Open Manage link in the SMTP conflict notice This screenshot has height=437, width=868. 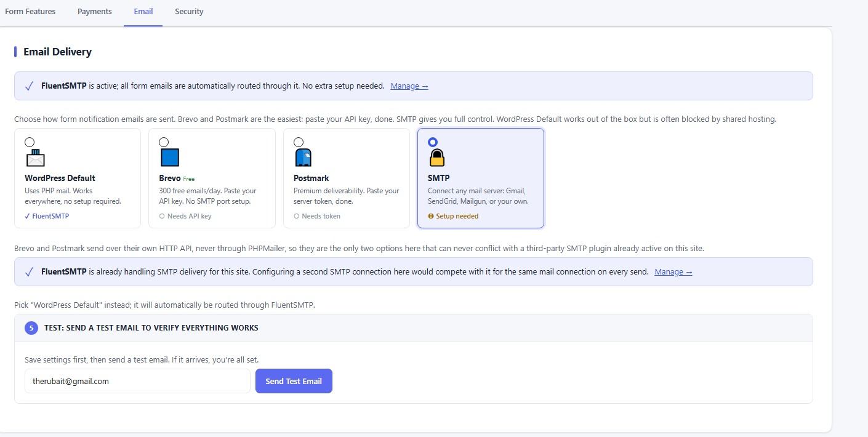(673, 272)
